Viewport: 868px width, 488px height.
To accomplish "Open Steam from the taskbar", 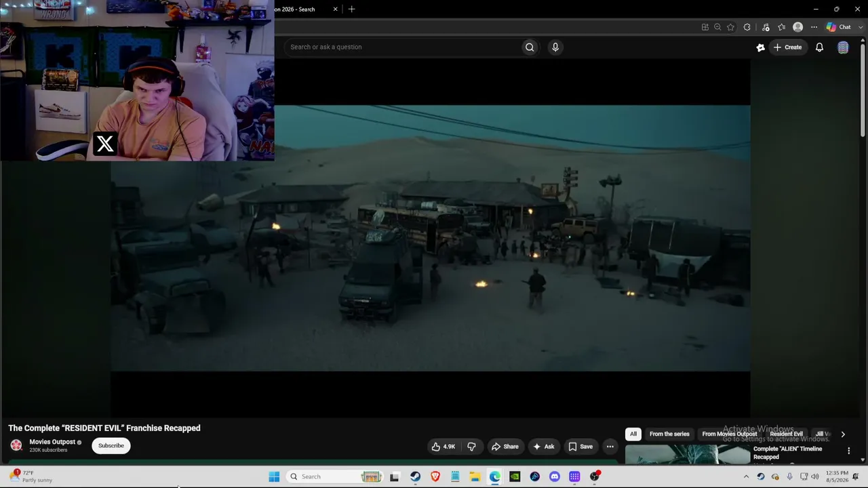I will [415, 476].
